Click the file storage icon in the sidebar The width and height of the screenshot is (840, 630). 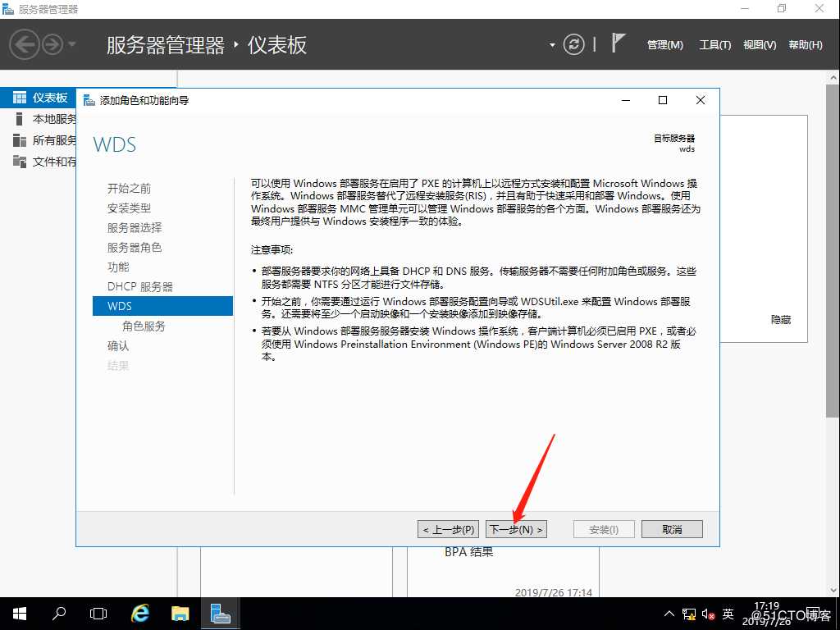20,162
